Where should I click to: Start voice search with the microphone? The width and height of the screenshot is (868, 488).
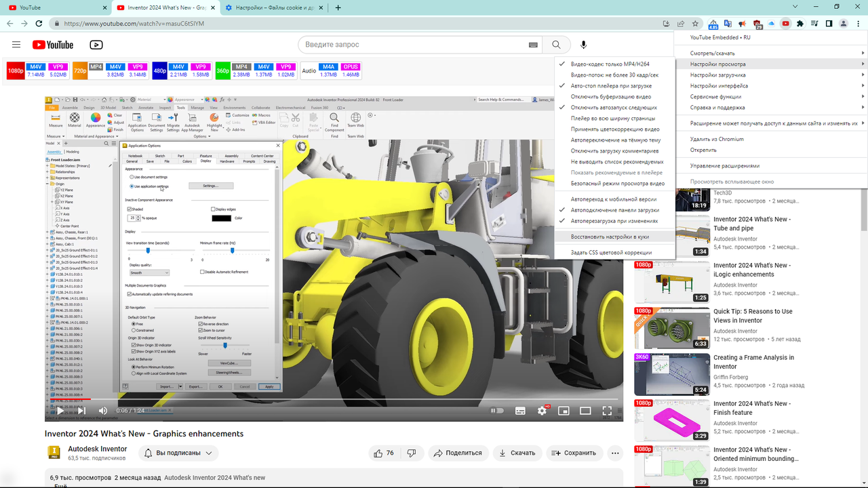[x=583, y=45]
